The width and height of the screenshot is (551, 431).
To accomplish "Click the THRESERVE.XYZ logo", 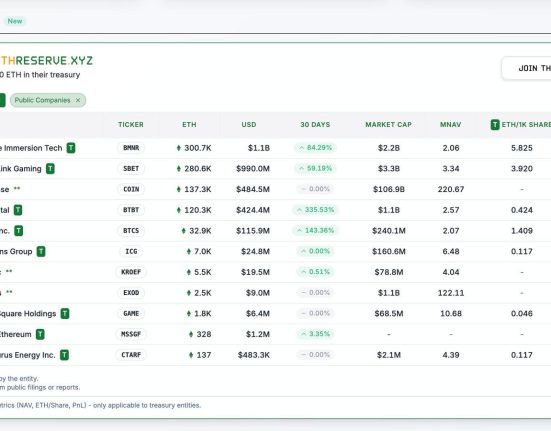I will click(x=46, y=60).
